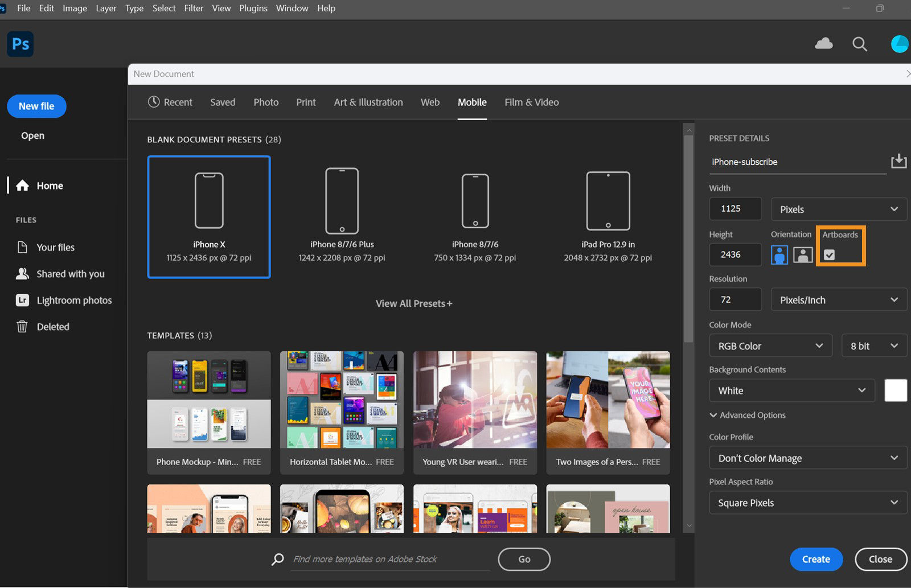
Task: Open Shared with you section
Action: pyautogui.click(x=70, y=273)
